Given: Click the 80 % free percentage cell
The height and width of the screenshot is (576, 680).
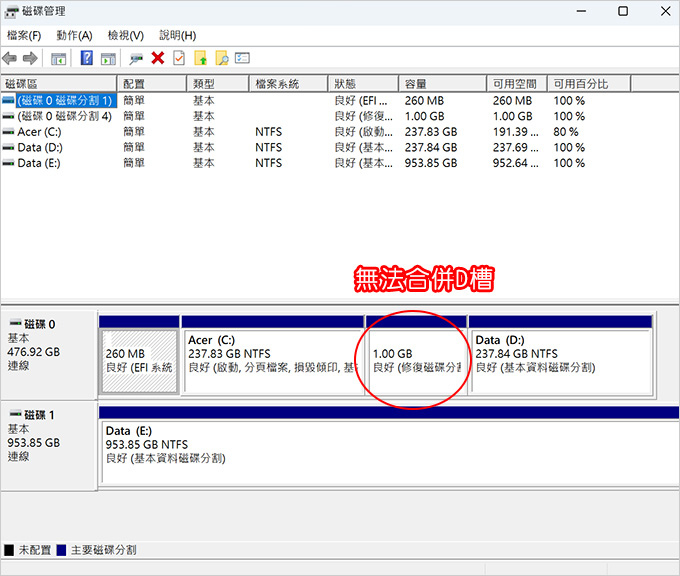Looking at the screenshot, I should pos(566,132).
